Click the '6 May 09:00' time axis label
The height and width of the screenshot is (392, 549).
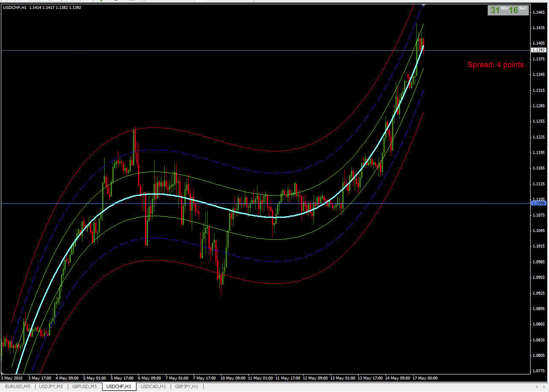click(x=149, y=378)
